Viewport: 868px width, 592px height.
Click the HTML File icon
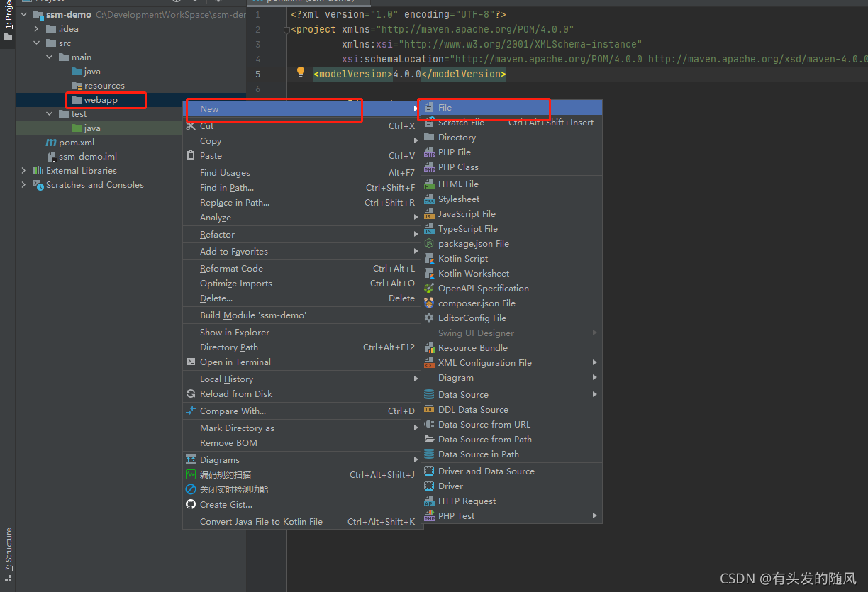click(x=429, y=184)
